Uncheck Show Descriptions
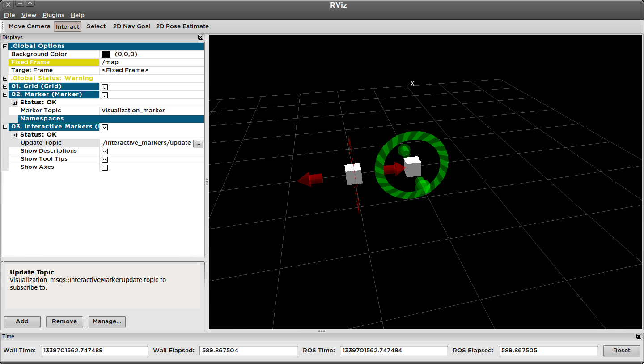 tap(104, 151)
